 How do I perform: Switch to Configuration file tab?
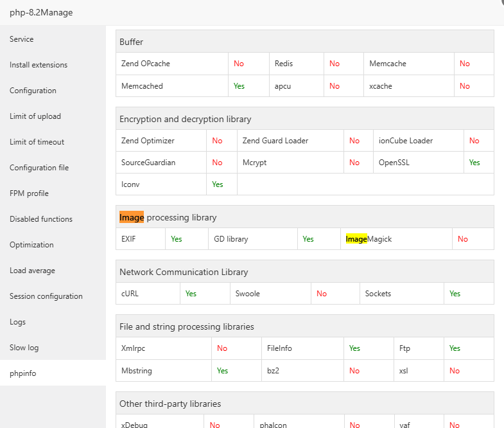click(39, 168)
